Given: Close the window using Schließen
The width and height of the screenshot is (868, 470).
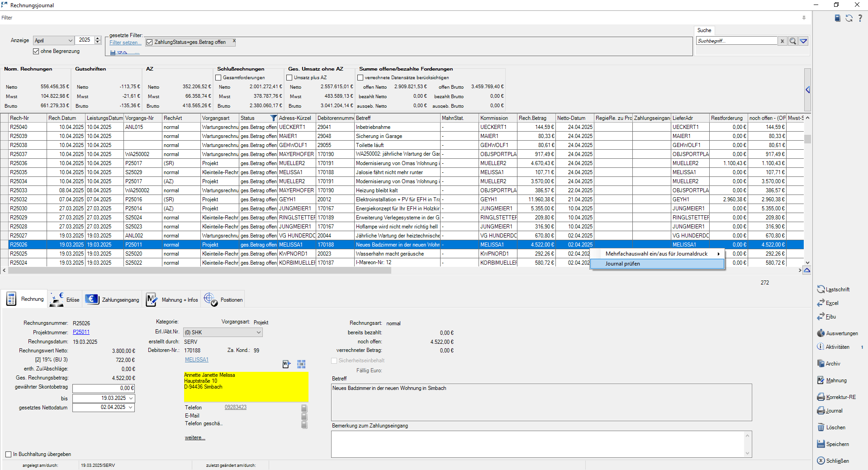Looking at the screenshot, I should click(x=833, y=461).
